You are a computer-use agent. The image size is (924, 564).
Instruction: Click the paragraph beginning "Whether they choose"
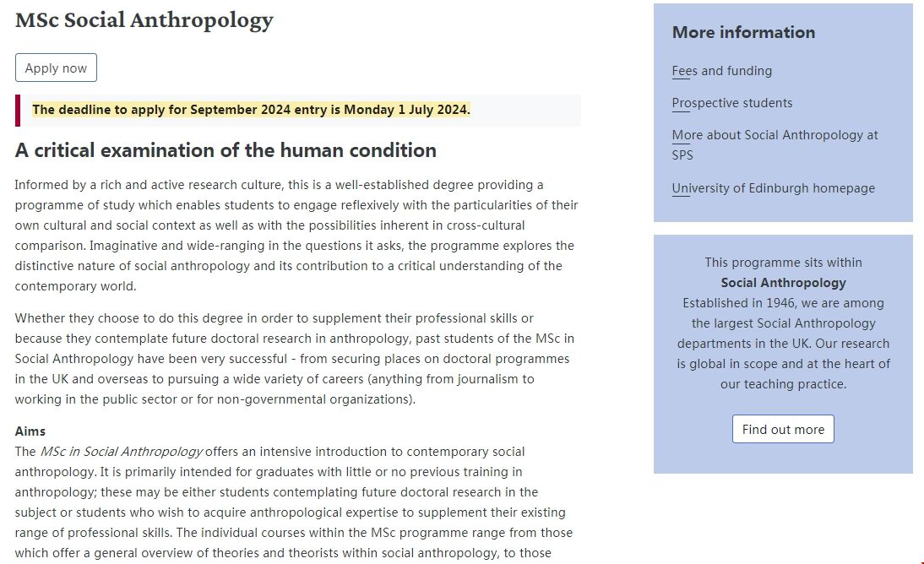(x=296, y=359)
